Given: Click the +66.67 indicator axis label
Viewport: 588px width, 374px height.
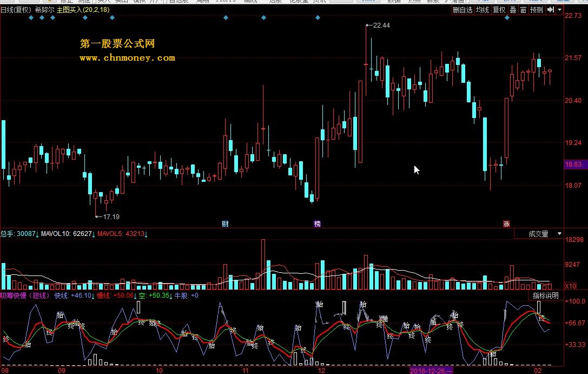Looking at the screenshot, I should [575, 323].
